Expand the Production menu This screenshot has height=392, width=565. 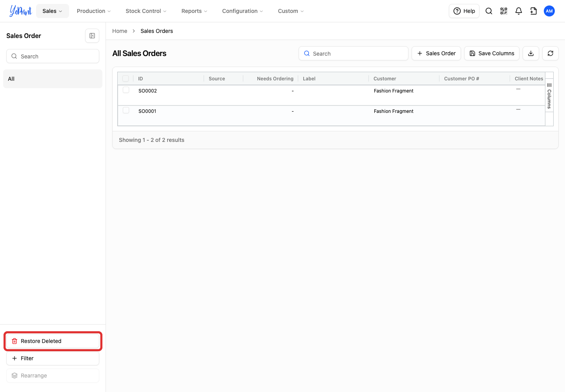94,11
